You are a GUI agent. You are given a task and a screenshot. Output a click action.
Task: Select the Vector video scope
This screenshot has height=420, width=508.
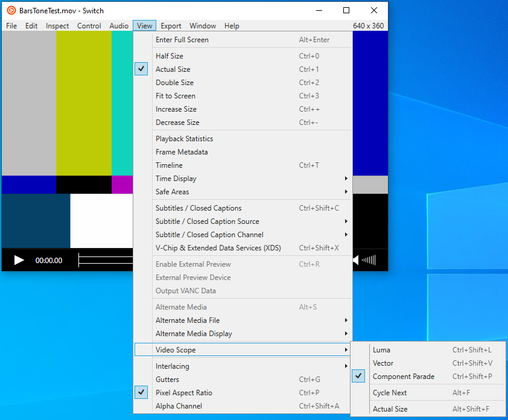tap(428, 363)
